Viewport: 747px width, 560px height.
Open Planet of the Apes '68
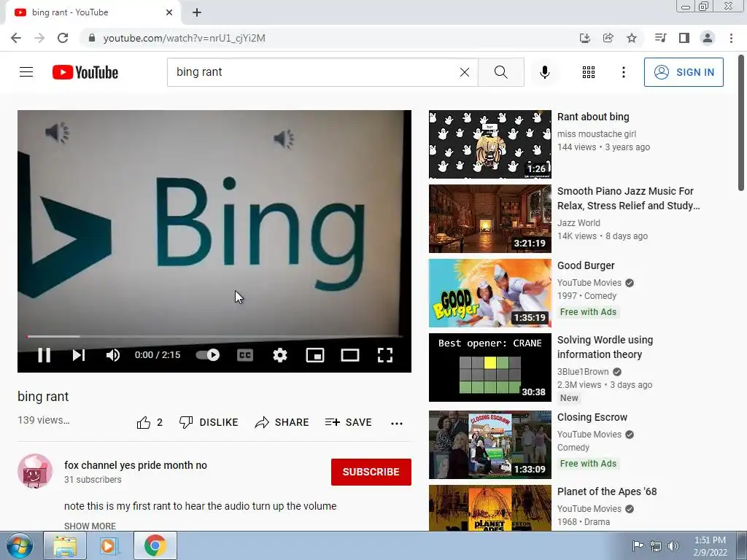tap(607, 491)
